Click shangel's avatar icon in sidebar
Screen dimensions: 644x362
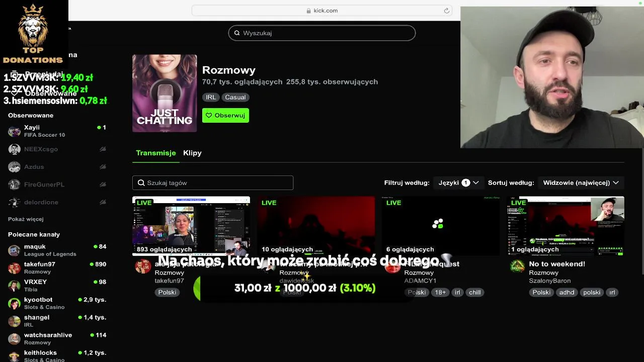14,321
